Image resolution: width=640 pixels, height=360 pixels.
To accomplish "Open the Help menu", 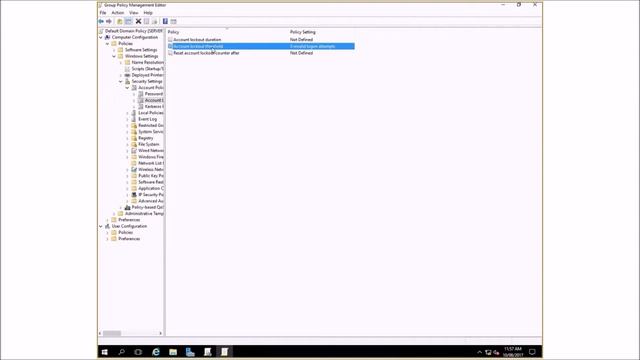I will point(148,13).
